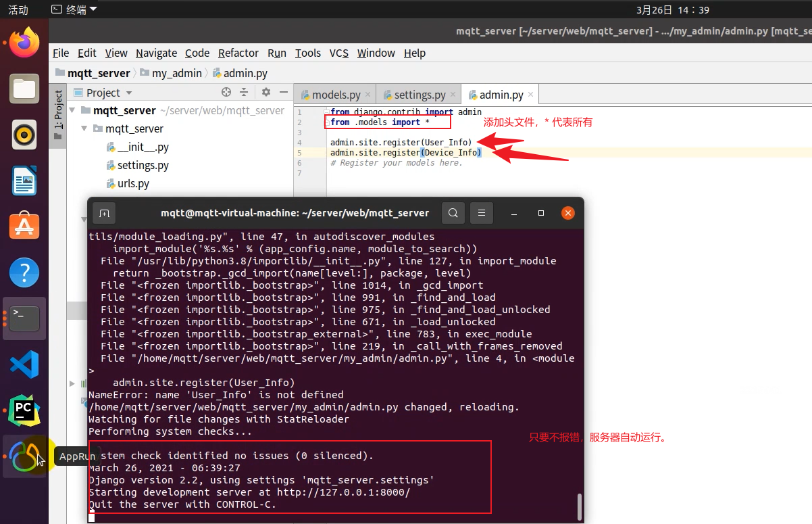The height and width of the screenshot is (524, 812).
Task: Open the VCS menu
Action: (339, 53)
